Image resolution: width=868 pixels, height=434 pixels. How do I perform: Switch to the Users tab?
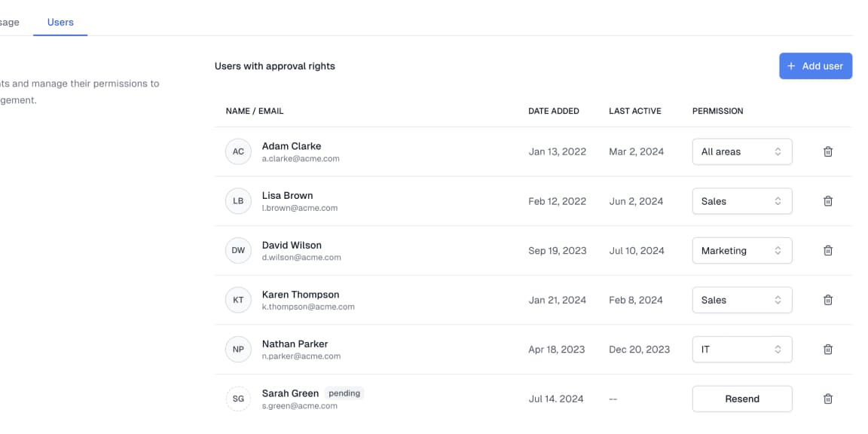(60, 23)
